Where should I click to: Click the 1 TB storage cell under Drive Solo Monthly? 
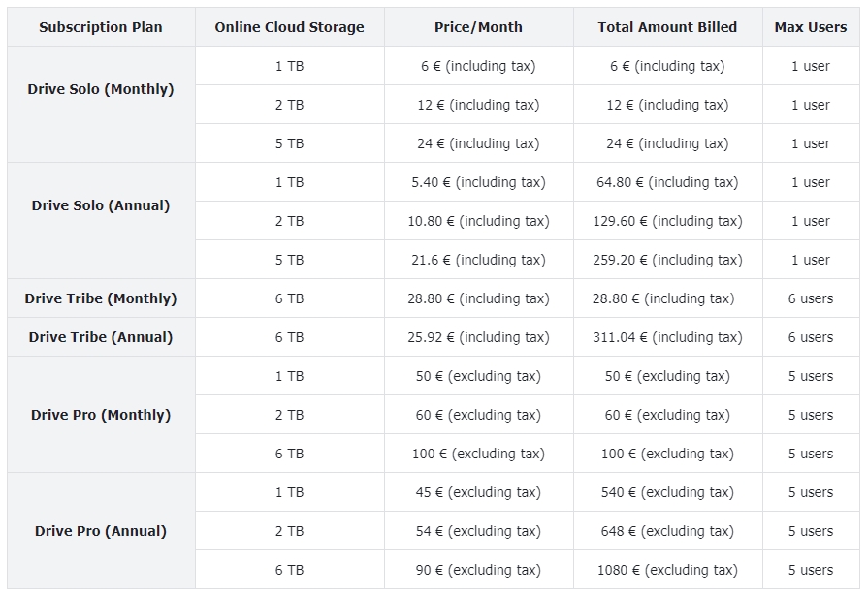click(x=288, y=66)
